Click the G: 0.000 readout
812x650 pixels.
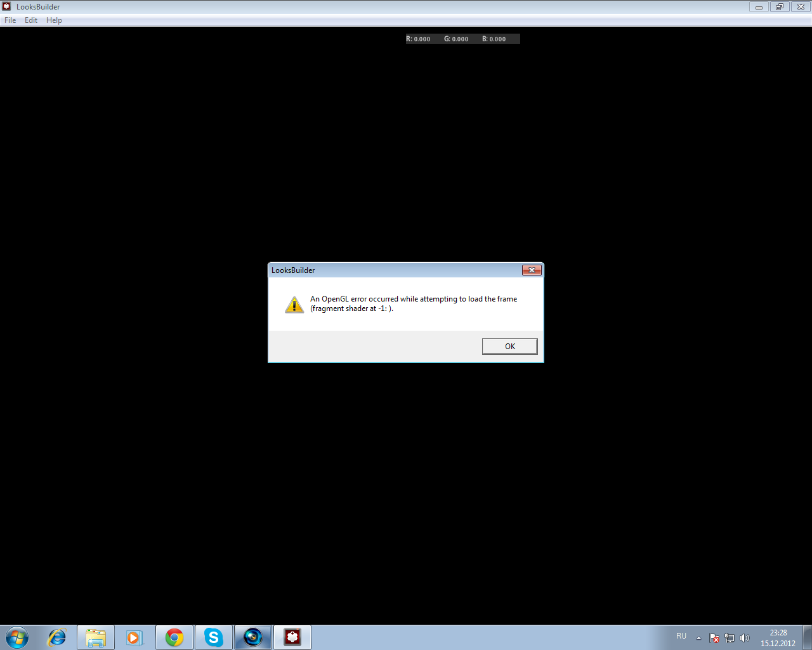pos(456,39)
